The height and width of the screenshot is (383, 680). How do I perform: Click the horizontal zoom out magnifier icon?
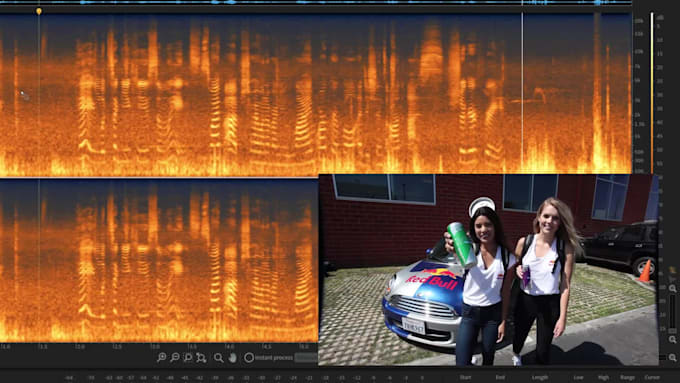point(175,357)
